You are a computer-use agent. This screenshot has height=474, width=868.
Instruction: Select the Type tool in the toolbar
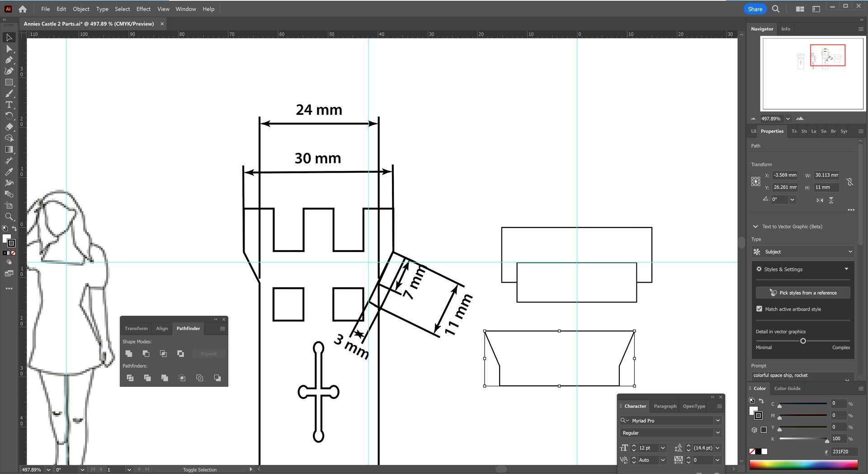[9, 104]
